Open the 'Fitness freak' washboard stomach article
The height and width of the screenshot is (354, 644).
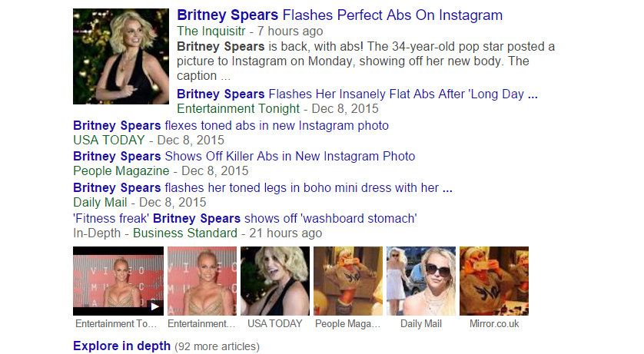244,219
